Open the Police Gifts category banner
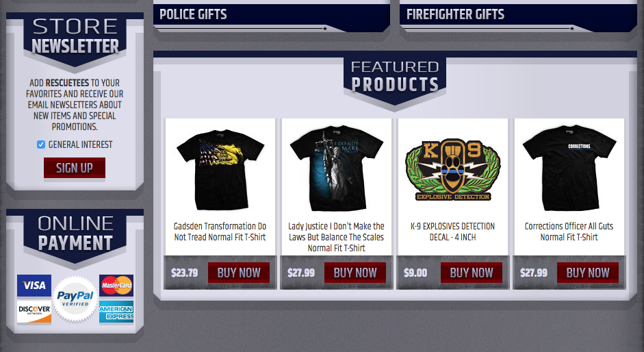The image size is (644, 352). coord(272,17)
